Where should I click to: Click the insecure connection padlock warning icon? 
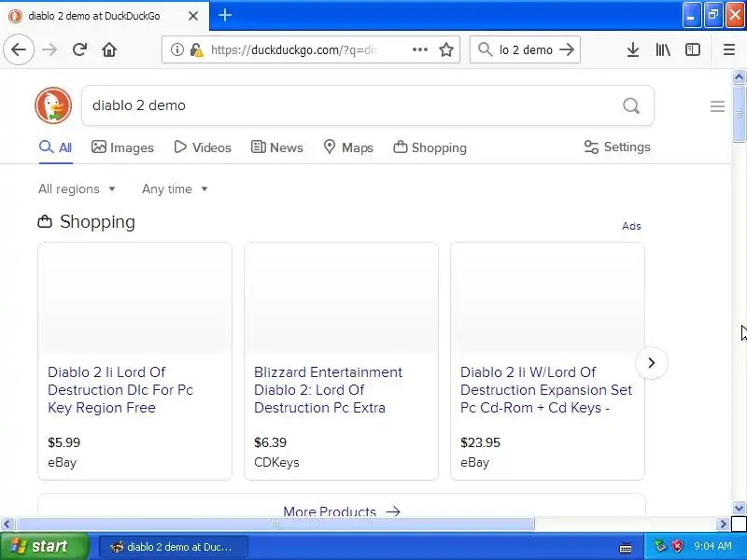coord(196,49)
